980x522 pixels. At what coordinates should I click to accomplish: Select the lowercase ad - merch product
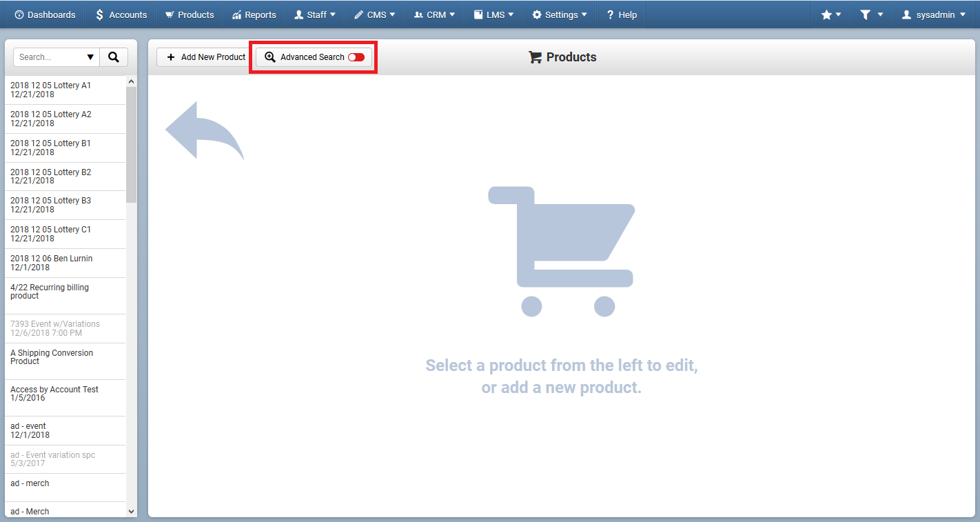65,487
